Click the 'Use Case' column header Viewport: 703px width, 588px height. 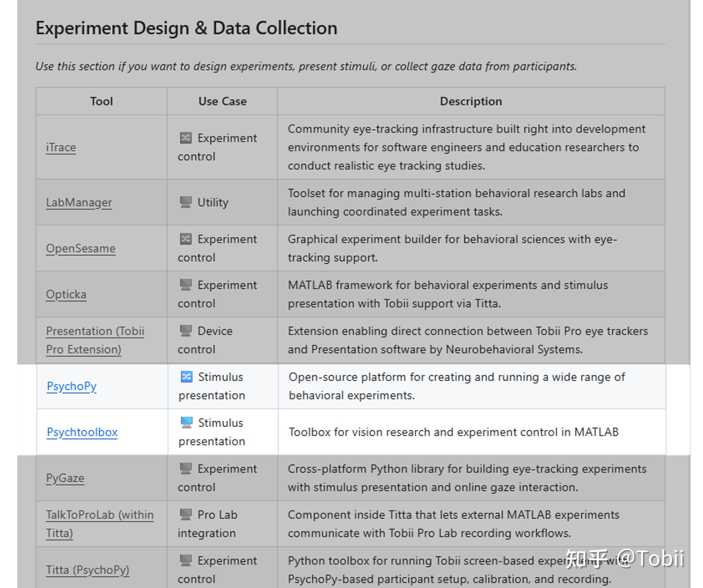[222, 101]
